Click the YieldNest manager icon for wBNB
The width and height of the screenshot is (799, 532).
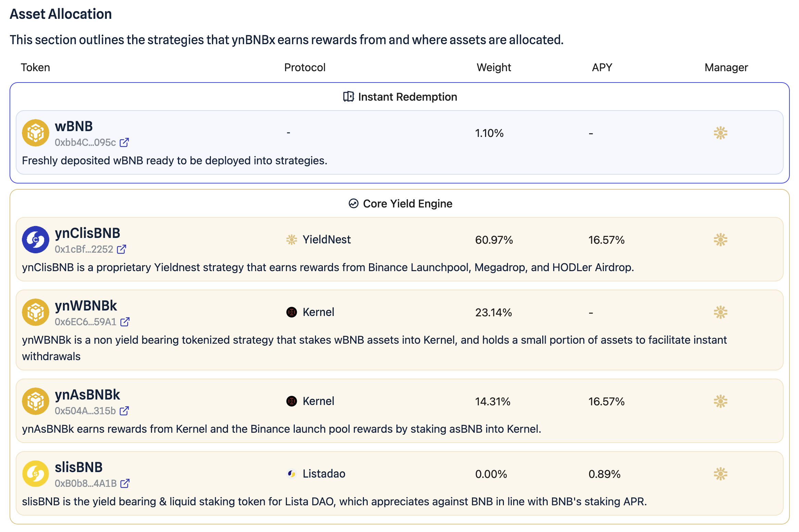721,133
